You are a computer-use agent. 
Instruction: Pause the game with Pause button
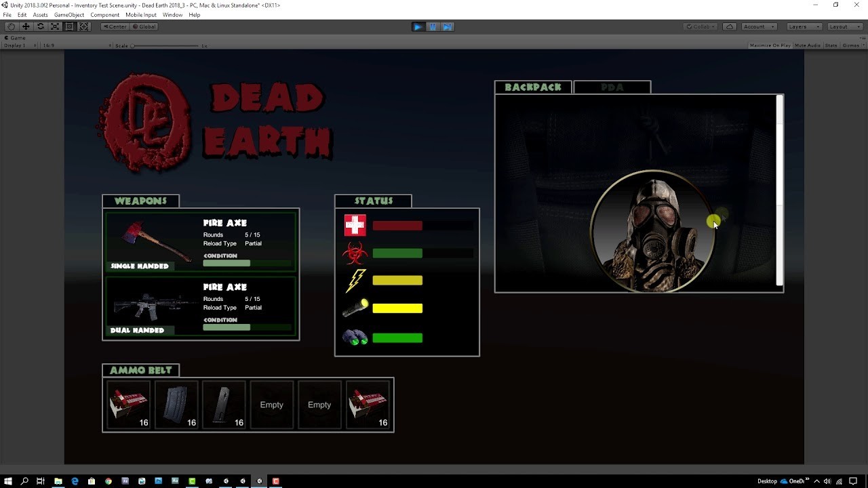tap(433, 26)
